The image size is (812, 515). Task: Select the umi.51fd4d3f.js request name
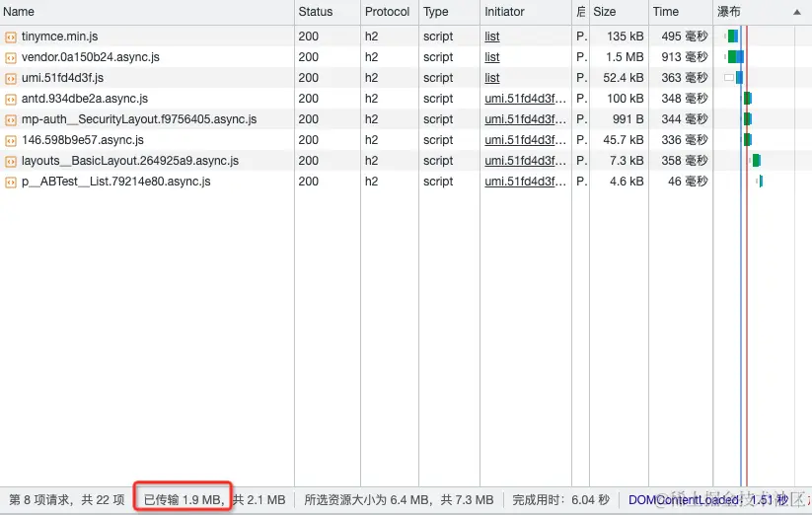click(63, 78)
